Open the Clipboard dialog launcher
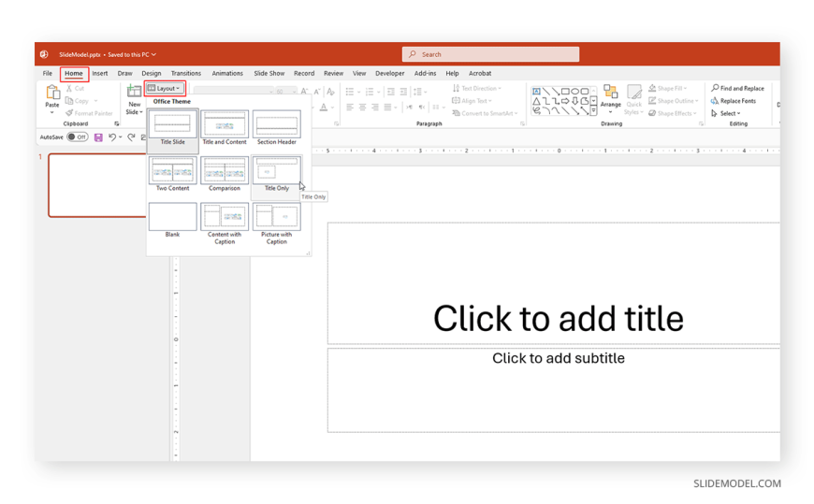Viewport: 814px width, 504px height. pos(117,124)
